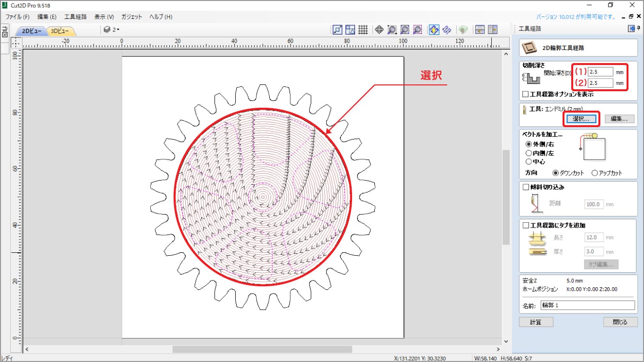
Task: Select the zoom to box tool
Action: (392, 30)
